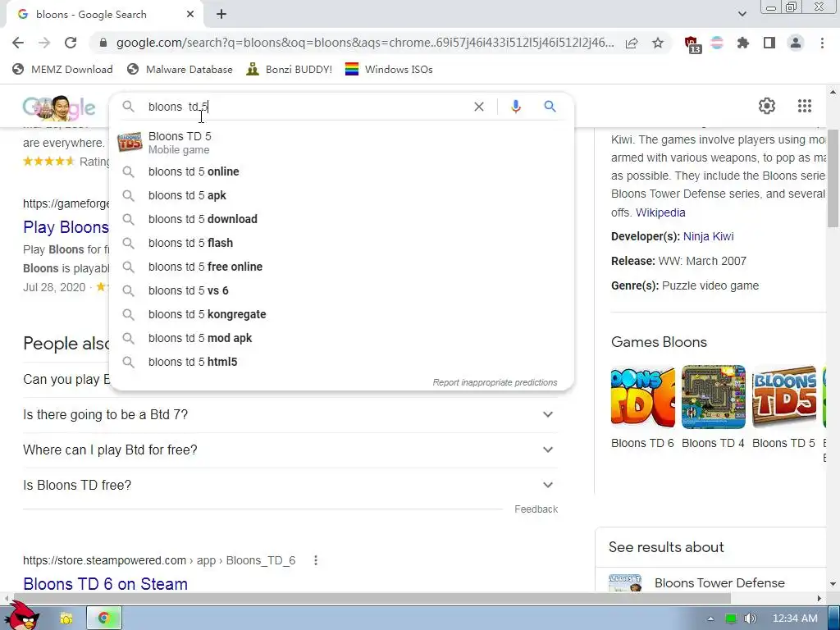Open the pink and blue striped extension
840x630 pixels.
pyautogui.click(x=717, y=43)
